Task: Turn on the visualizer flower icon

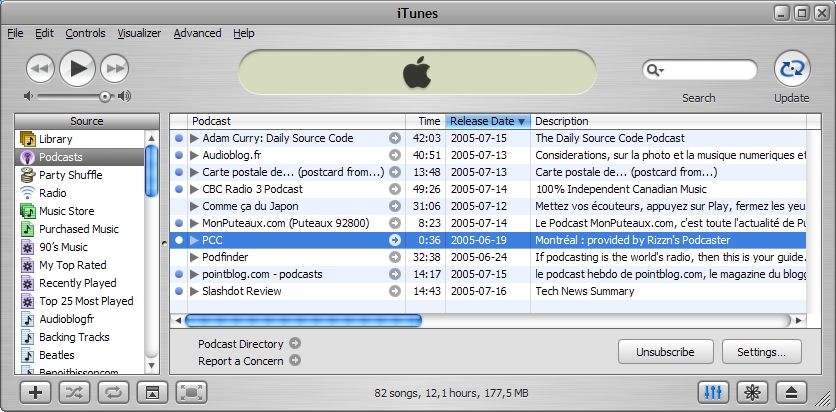Action: (x=752, y=393)
